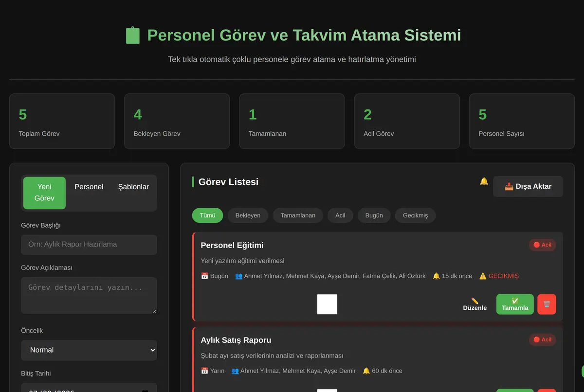Show overdue tasks with the Gecikmiş filter
The height and width of the screenshot is (392, 584).
[415, 215]
